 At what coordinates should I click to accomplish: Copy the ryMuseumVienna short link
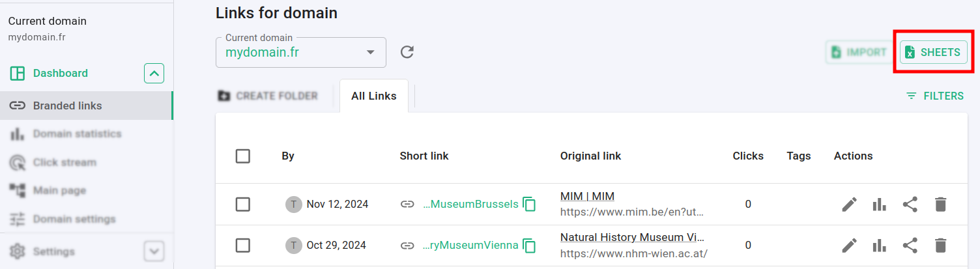[530, 246]
